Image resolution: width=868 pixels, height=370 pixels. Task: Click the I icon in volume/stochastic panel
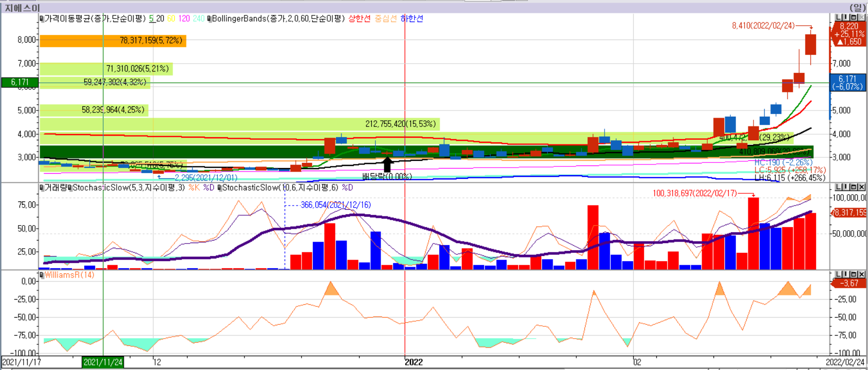846,187
